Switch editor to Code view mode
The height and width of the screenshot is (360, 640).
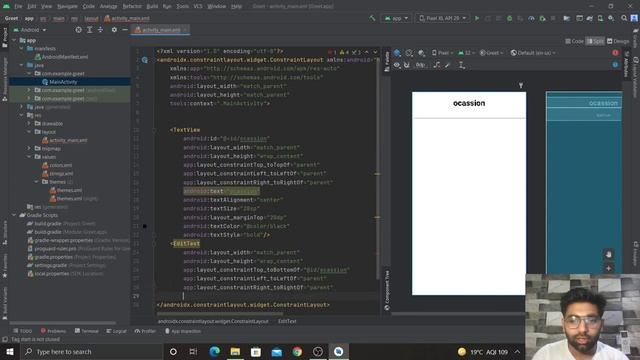[x=574, y=41]
